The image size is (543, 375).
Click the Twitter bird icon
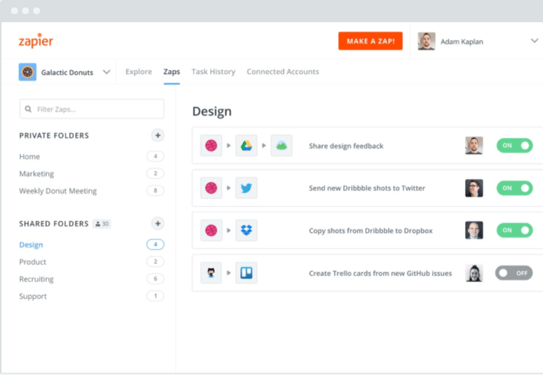pos(246,188)
